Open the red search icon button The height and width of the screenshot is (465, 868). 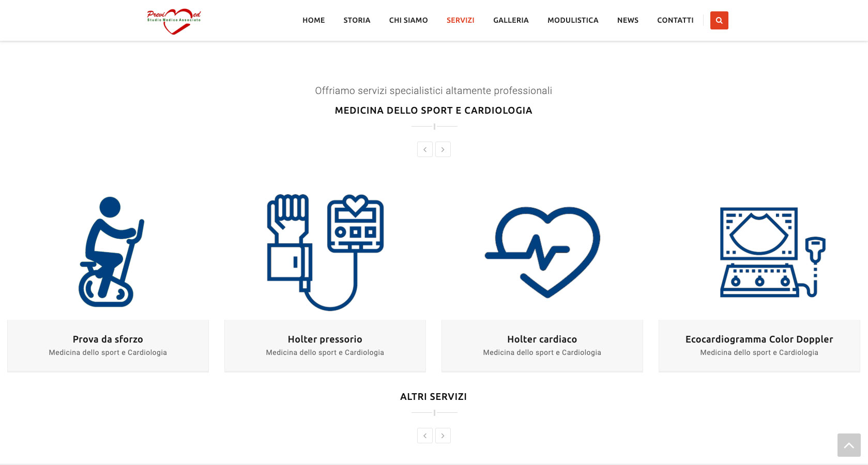[719, 20]
